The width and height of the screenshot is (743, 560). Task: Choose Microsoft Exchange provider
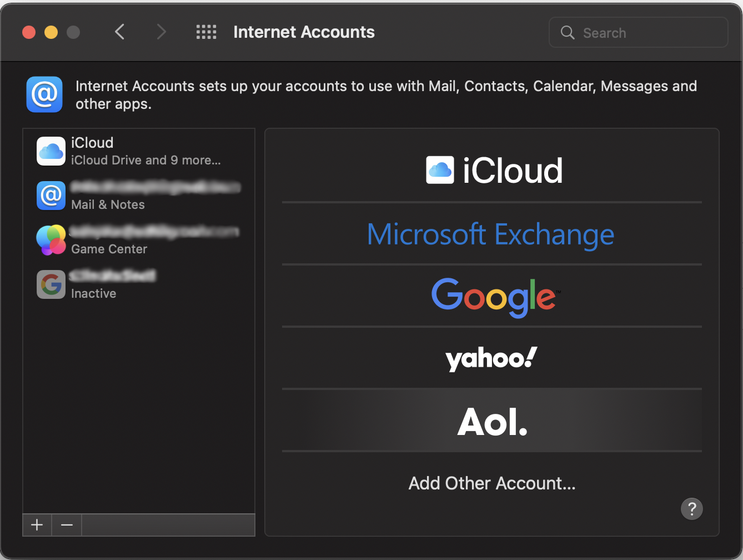492,234
